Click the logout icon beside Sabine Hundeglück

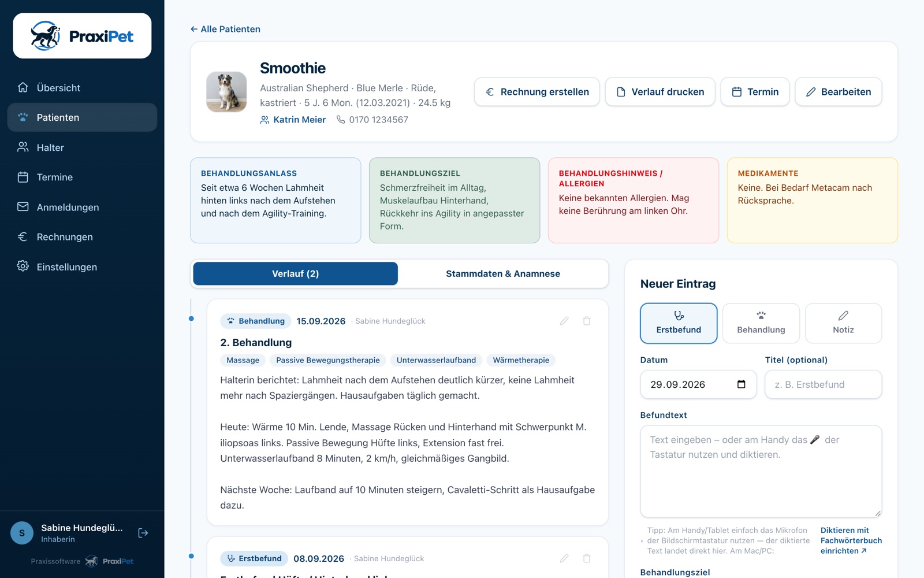click(x=143, y=533)
